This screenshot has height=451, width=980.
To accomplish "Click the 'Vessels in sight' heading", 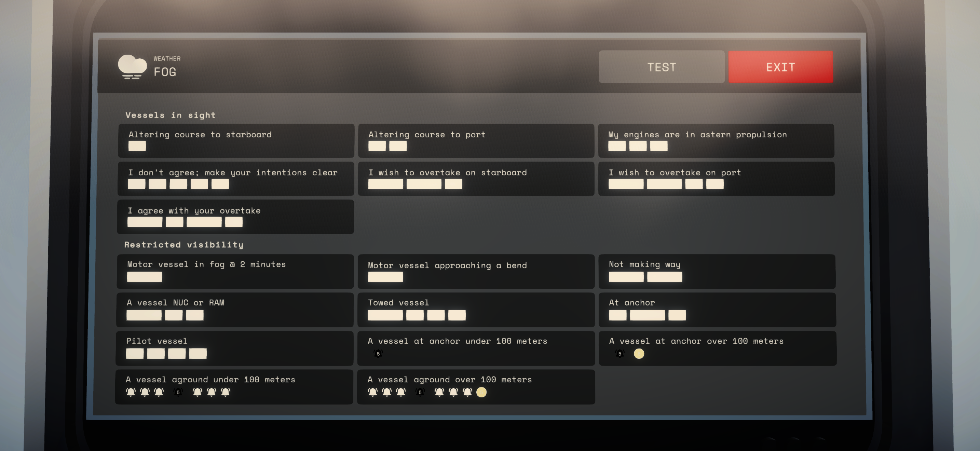I will pyautogui.click(x=171, y=115).
